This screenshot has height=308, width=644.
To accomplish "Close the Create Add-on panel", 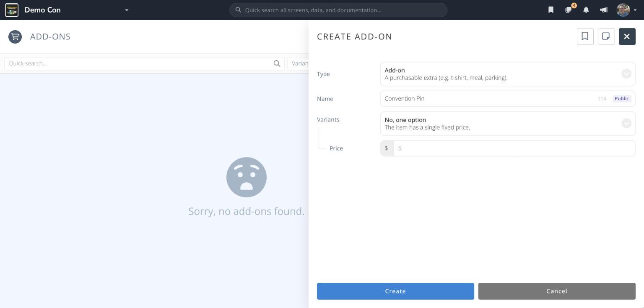I will click(627, 36).
